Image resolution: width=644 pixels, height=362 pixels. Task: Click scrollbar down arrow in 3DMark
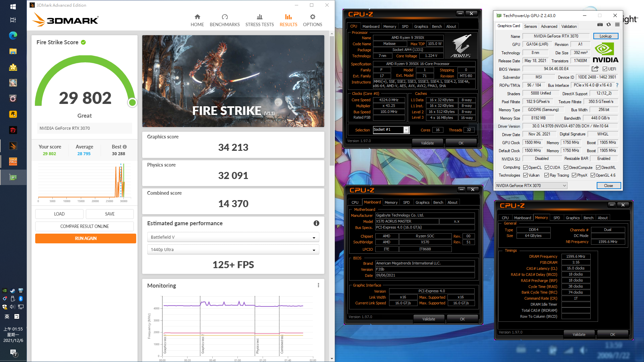(x=332, y=359)
